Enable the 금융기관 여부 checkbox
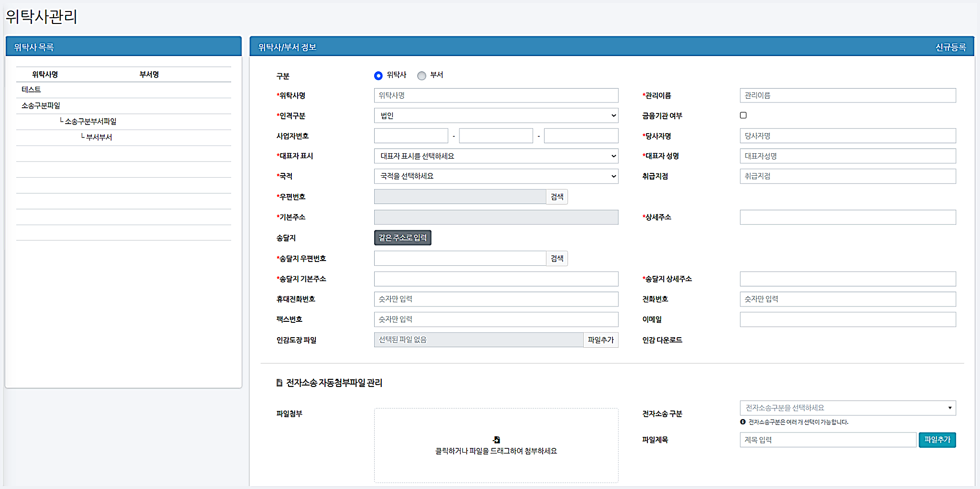The image size is (980, 489). click(x=743, y=115)
